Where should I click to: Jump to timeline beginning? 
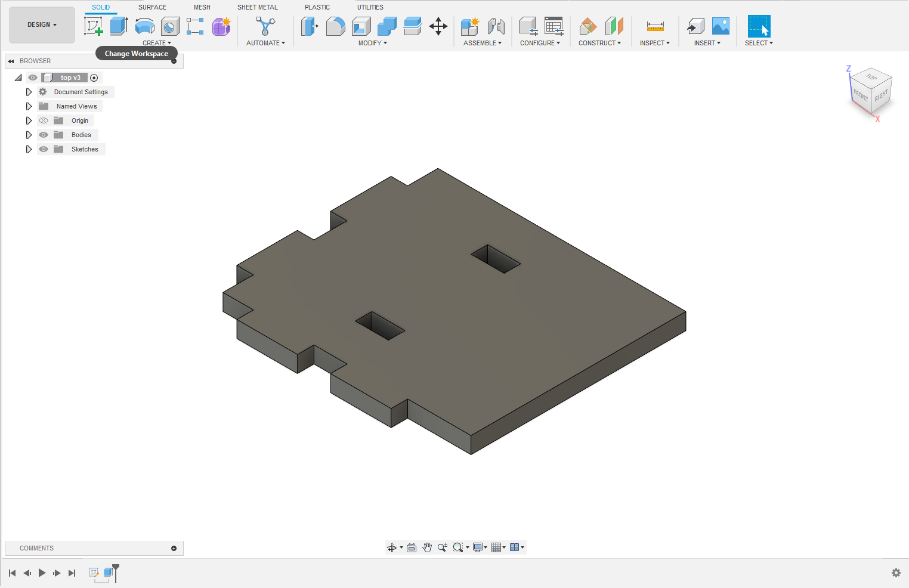(x=12, y=573)
